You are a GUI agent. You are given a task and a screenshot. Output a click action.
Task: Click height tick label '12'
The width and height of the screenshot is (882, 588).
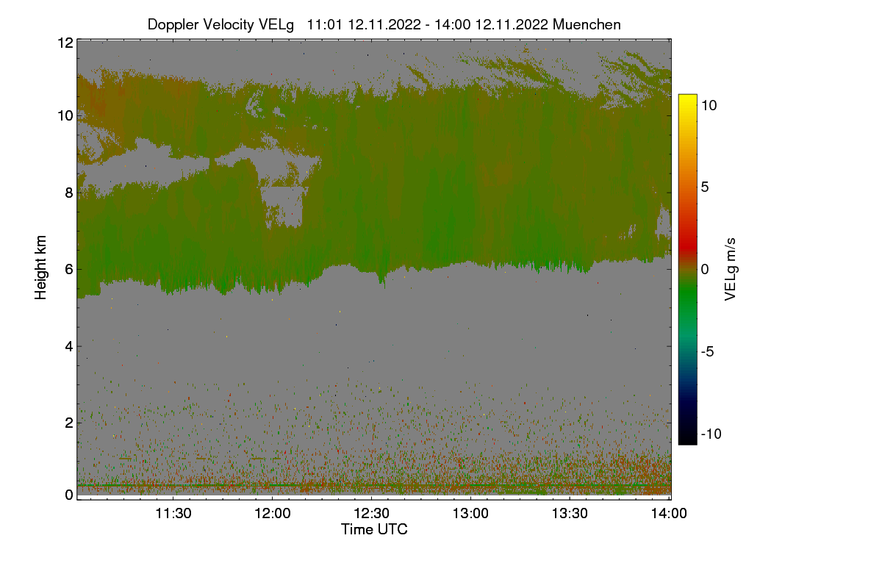point(65,43)
